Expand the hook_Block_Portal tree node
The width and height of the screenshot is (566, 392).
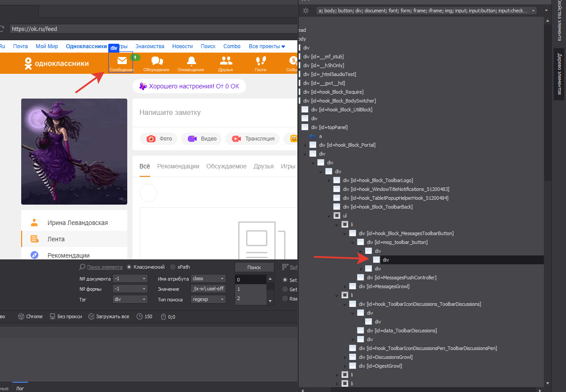pyautogui.click(x=305, y=145)
